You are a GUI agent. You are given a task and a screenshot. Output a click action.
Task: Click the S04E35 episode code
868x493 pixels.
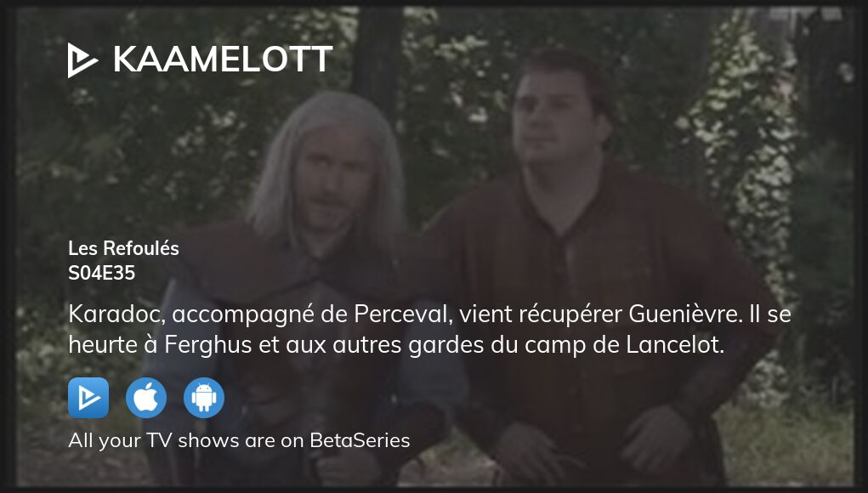pos(101,273)
